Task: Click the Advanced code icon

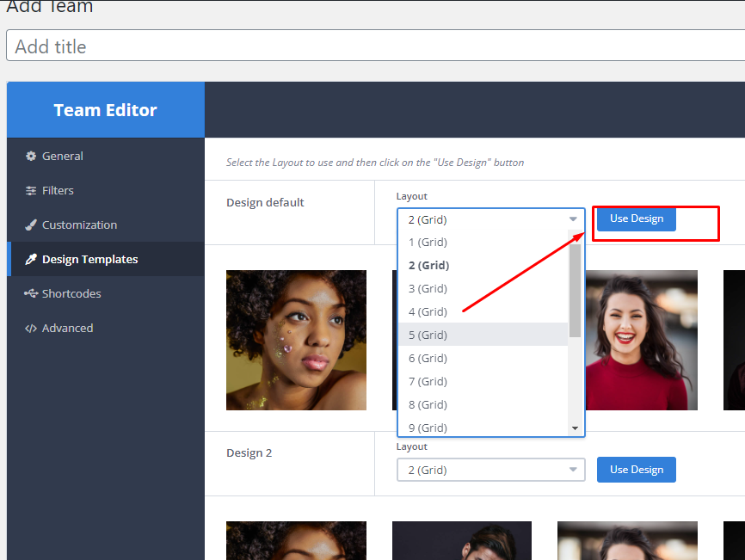Action: point(31,329)
